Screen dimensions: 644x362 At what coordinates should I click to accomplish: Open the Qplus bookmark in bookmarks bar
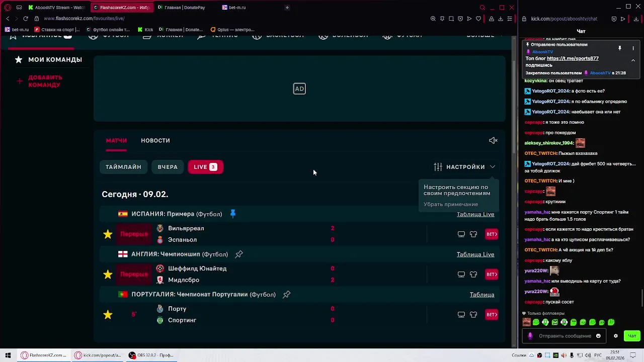(x=232, y=30)
